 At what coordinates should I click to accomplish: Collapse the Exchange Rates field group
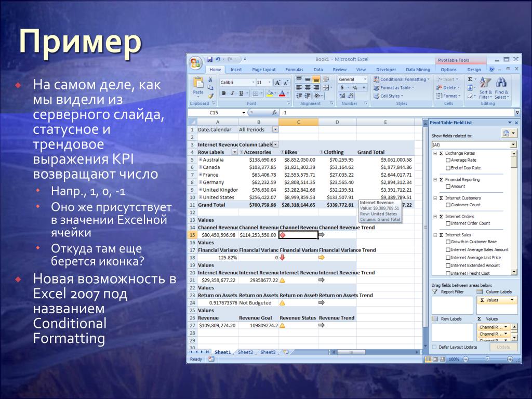click(x=435, y=153)
